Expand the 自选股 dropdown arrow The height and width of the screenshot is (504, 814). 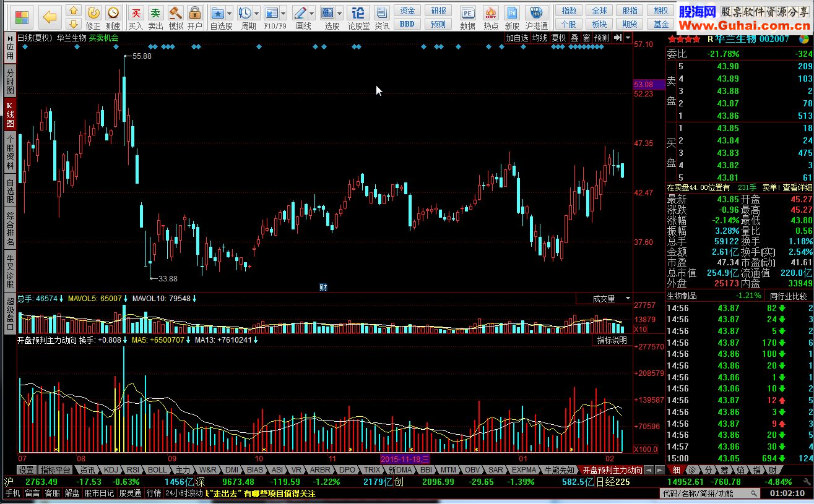click(x=229, y=13)
